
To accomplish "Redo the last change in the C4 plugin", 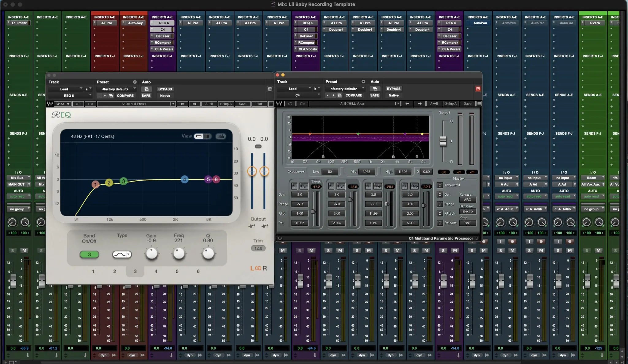I will point(302,104).
